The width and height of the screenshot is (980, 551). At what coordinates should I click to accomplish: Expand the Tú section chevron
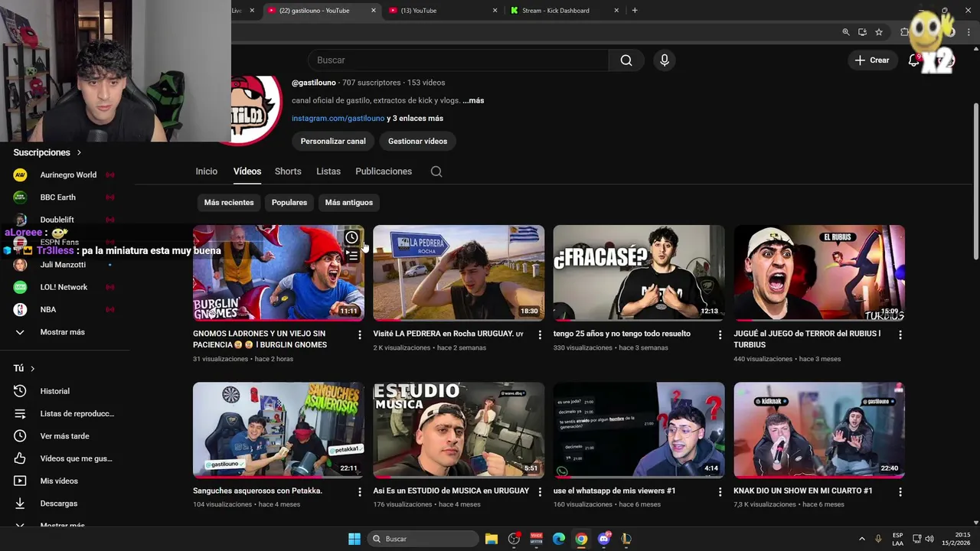pos(32,369)
